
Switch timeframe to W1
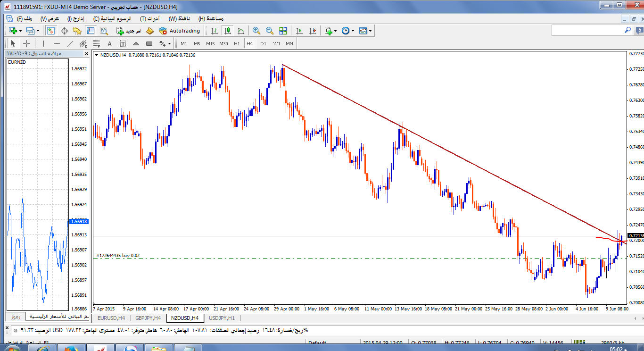point(277,43)
